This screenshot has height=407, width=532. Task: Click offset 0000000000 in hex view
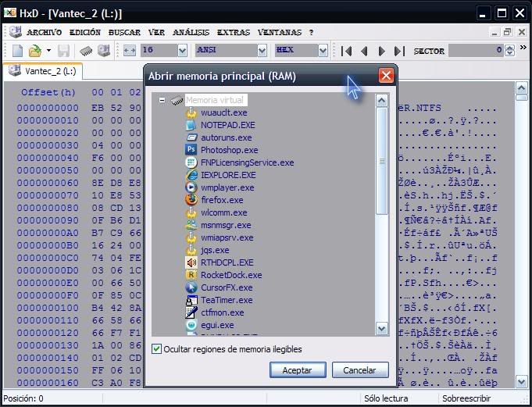pos(48,108)
